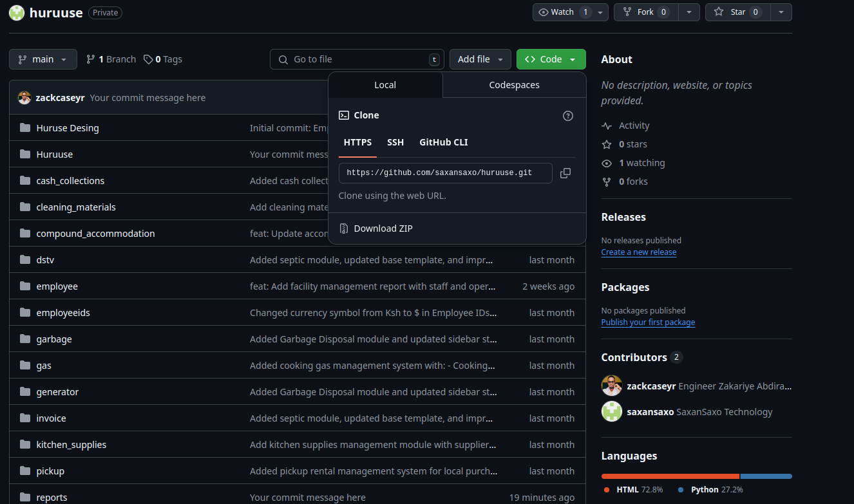Open the eye icon beside 1 watching
This screenshot has width=854, height=504.
pyautogui.click(x=607, y=163)
